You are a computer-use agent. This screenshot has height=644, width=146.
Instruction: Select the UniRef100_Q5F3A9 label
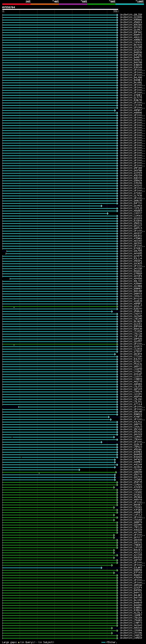tap(131, 168)
